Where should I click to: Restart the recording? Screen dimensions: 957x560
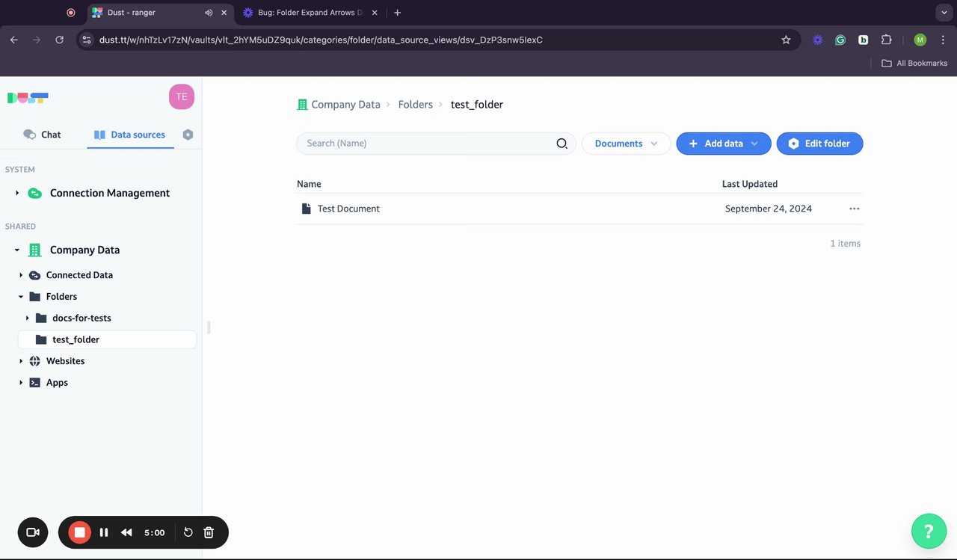[188, 532]
